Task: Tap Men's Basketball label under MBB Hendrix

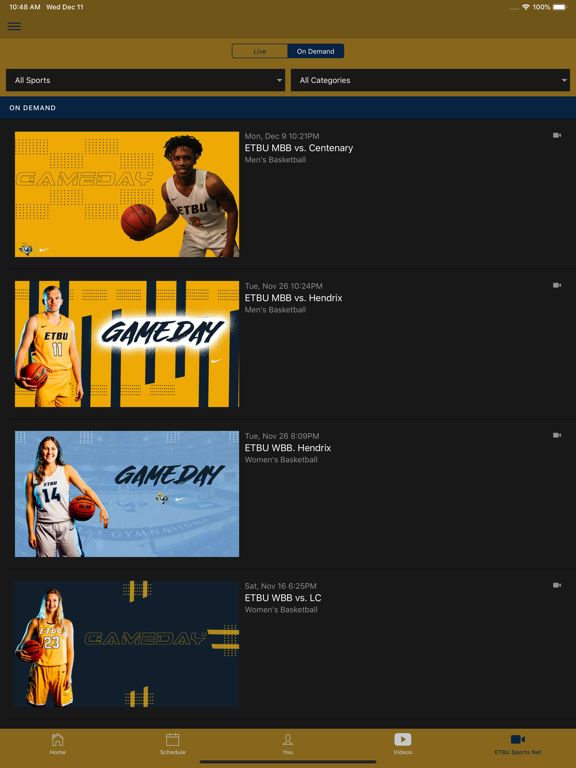Action: pyautogui.click(x=275, y=310)
